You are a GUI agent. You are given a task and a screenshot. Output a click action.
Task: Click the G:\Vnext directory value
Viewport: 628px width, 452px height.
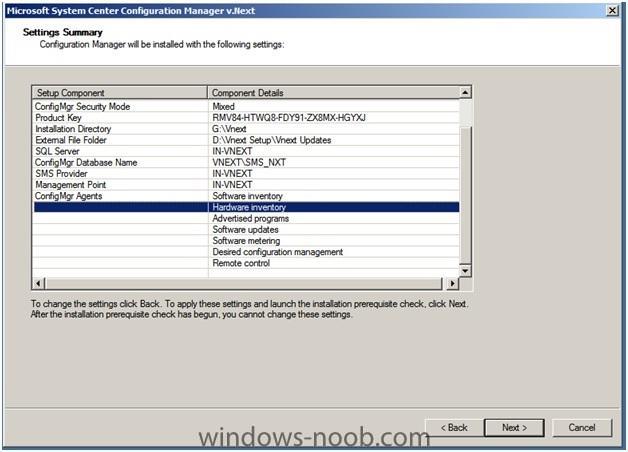pyautogui.click(x=229, y=129)
